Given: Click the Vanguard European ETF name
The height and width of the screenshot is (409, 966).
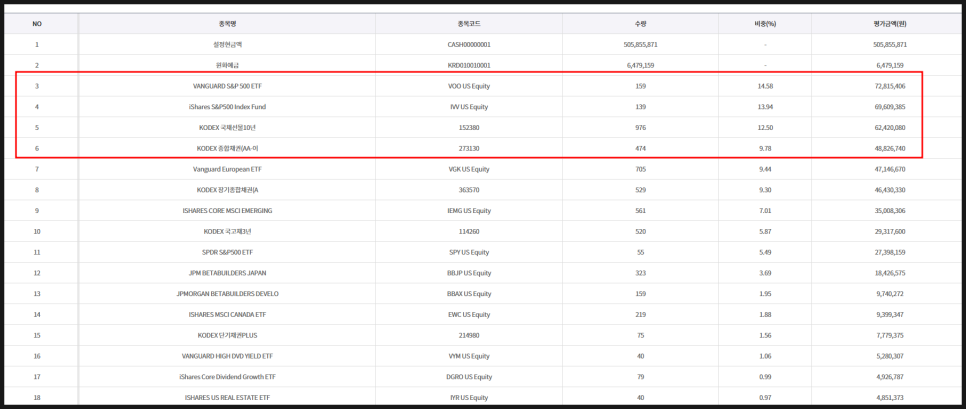Looking at the screenshot, I should pyautogui.click(x=227, y=169).
